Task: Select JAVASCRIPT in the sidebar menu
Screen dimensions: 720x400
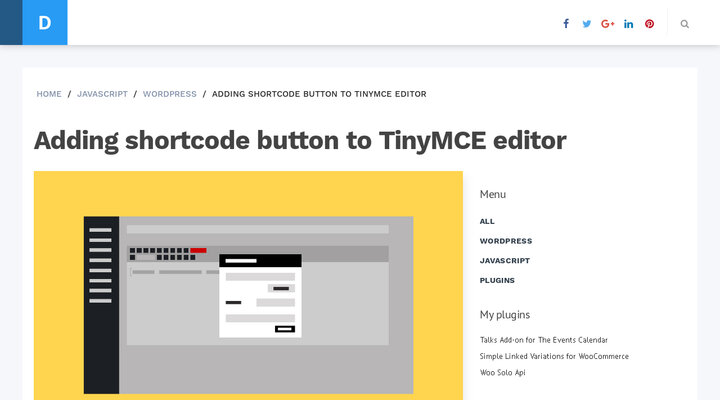Action: point(505,261)
